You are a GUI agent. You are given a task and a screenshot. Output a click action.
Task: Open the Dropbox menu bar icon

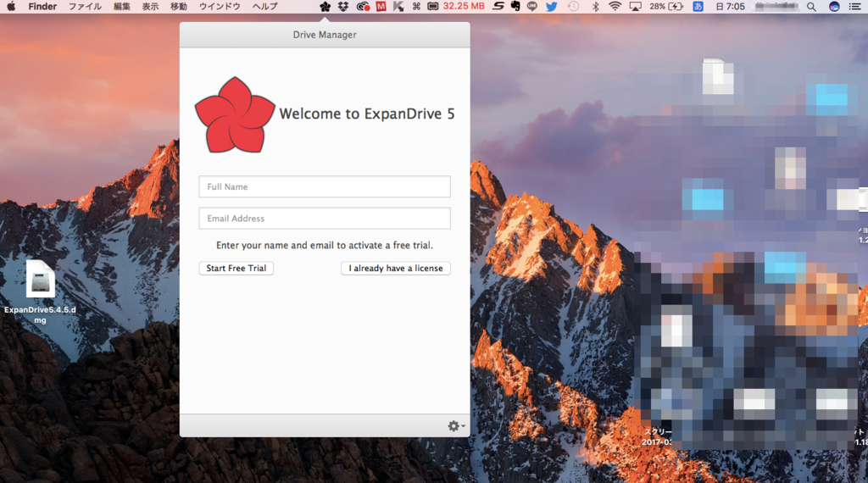[343, 7]
